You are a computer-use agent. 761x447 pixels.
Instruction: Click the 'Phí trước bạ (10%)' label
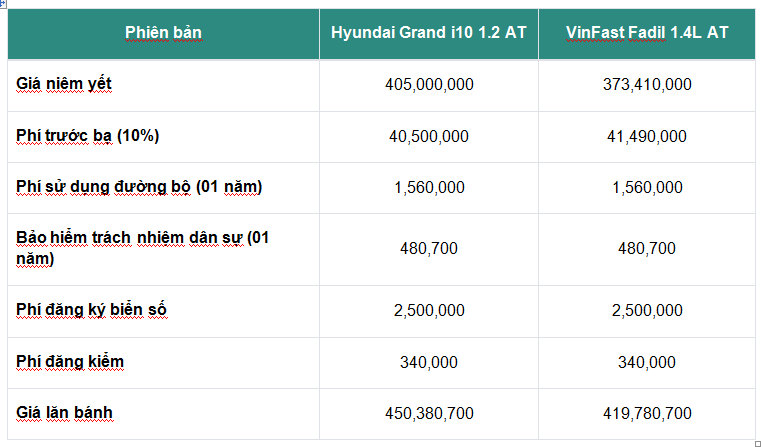click(88, 136)
